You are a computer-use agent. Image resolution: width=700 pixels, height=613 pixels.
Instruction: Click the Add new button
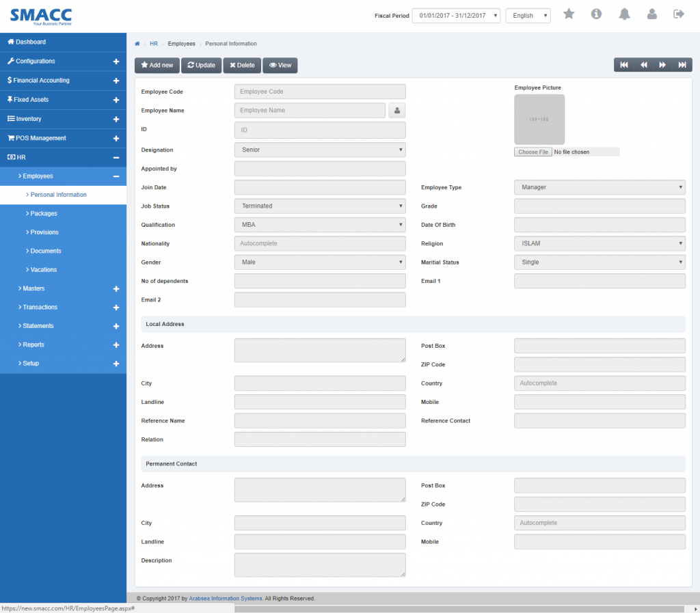coord(157,65)
